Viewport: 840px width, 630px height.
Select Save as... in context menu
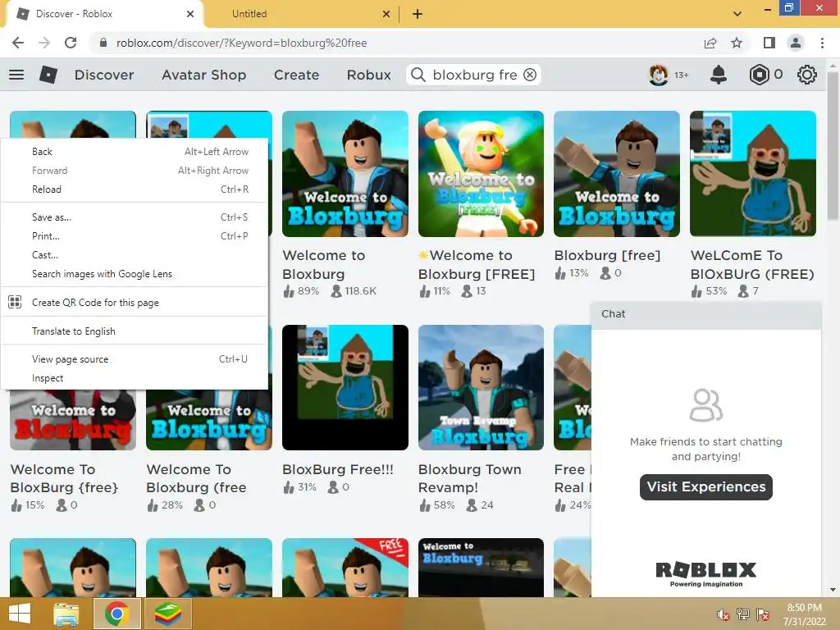(135, 217)
